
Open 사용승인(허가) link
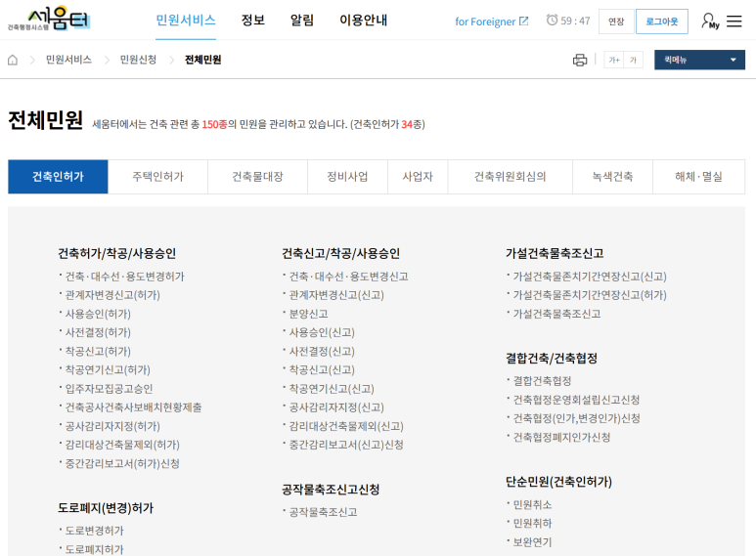coord(98,314)
